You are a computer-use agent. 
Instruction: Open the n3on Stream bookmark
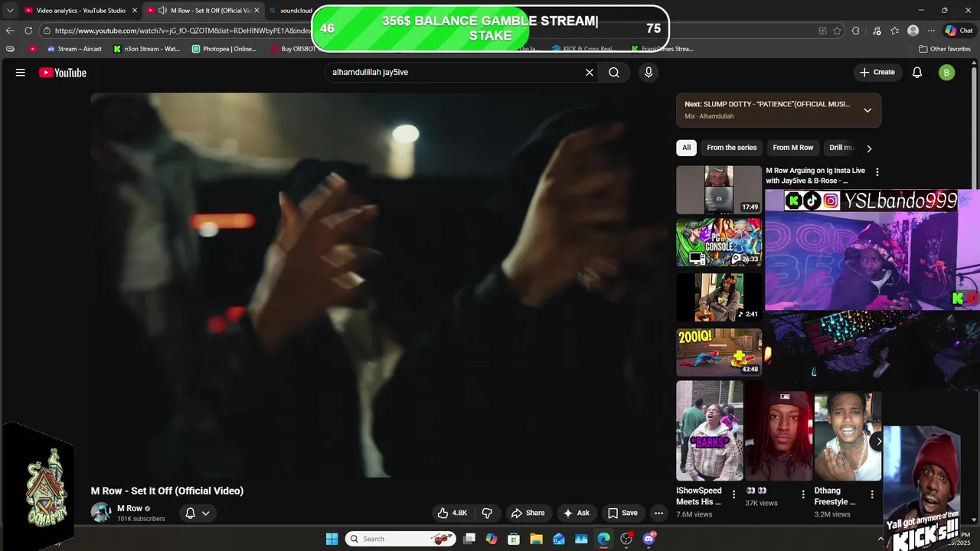146,49
